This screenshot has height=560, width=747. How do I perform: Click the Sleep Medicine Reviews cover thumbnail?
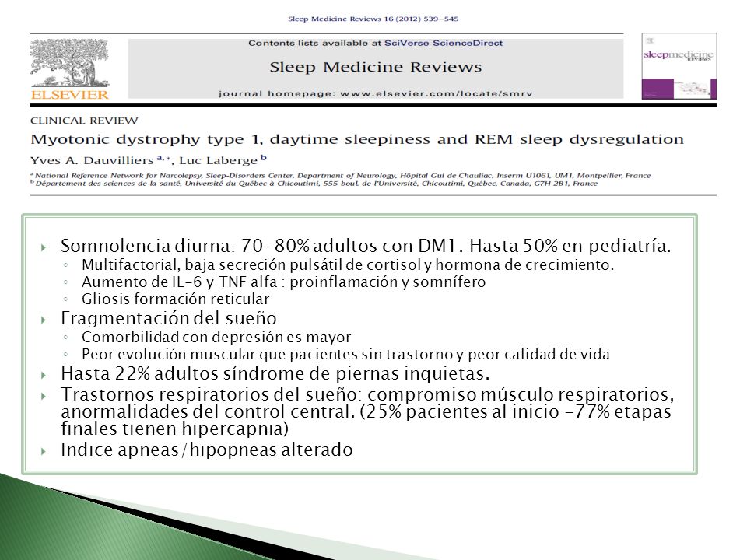click(679, 65)
